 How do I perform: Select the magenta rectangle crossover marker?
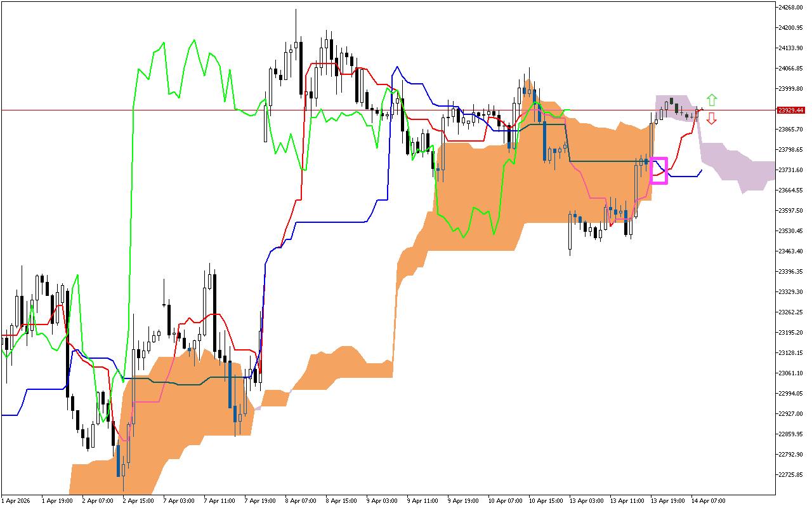[x=659, y=171]
